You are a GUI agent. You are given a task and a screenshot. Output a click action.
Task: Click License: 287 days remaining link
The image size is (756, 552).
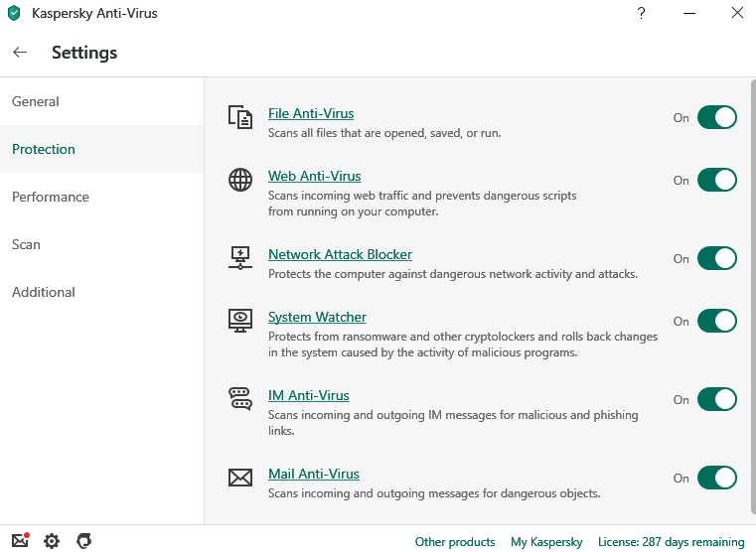point(672,542)
